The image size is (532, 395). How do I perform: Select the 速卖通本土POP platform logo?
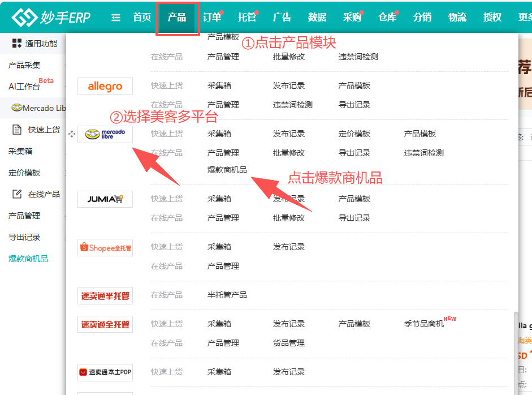(x=105, y=372)
